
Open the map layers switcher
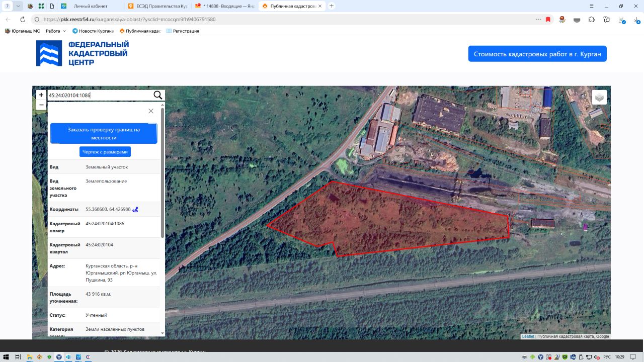click(599, 97)
